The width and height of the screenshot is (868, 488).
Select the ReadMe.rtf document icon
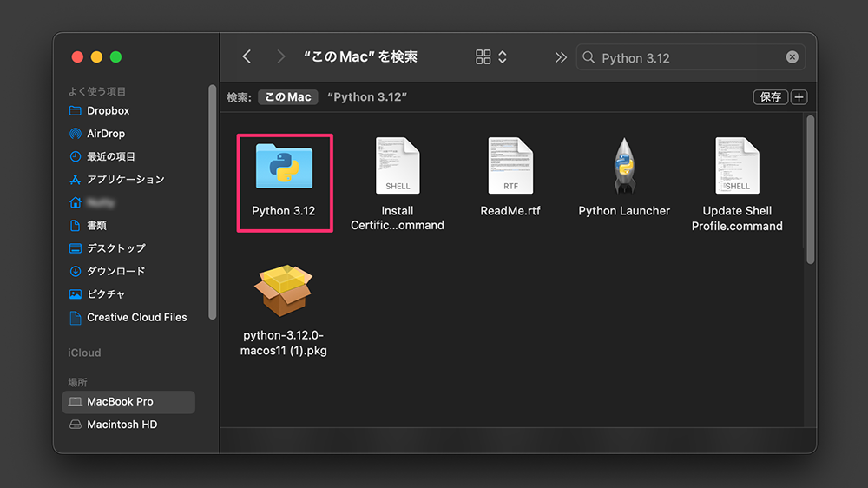point(510,166)
